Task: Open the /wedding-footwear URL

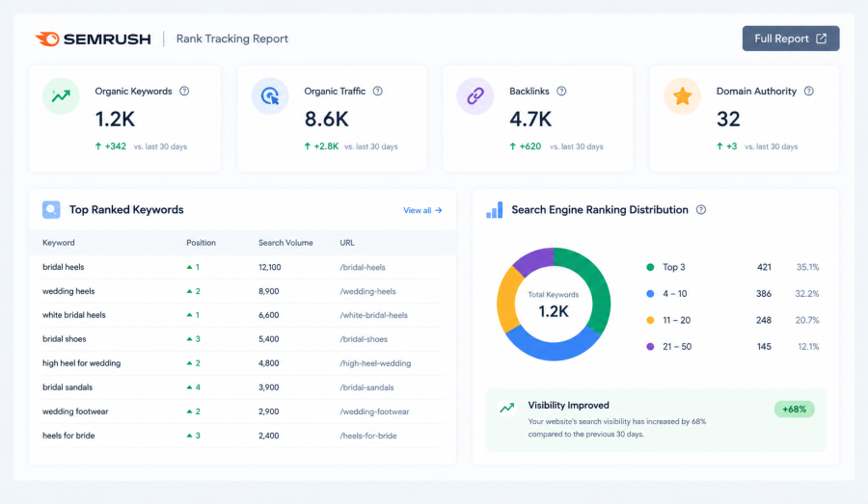Action: click(x=375, y=411)
